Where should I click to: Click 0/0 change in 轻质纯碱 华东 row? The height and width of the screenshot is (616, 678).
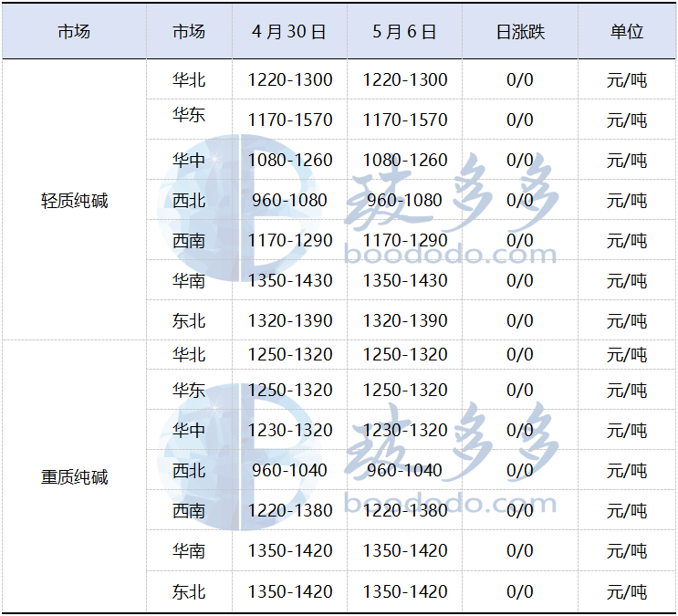pos(520,120)
